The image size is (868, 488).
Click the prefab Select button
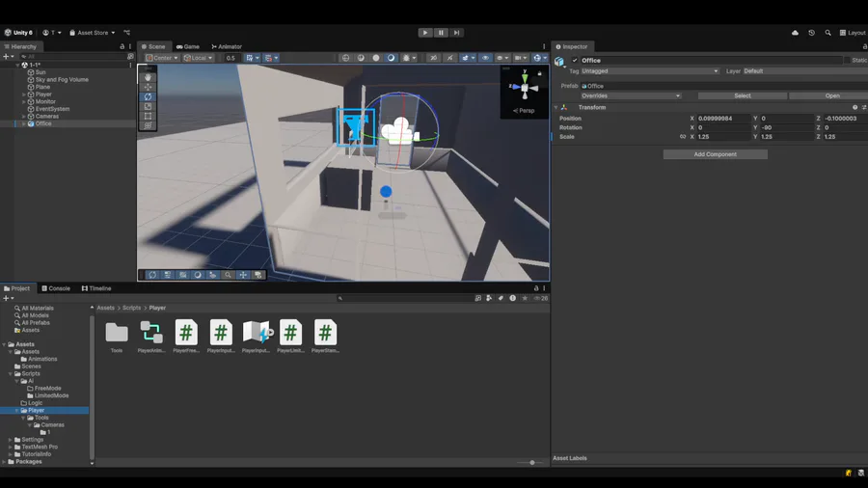(x=743, y=95)
